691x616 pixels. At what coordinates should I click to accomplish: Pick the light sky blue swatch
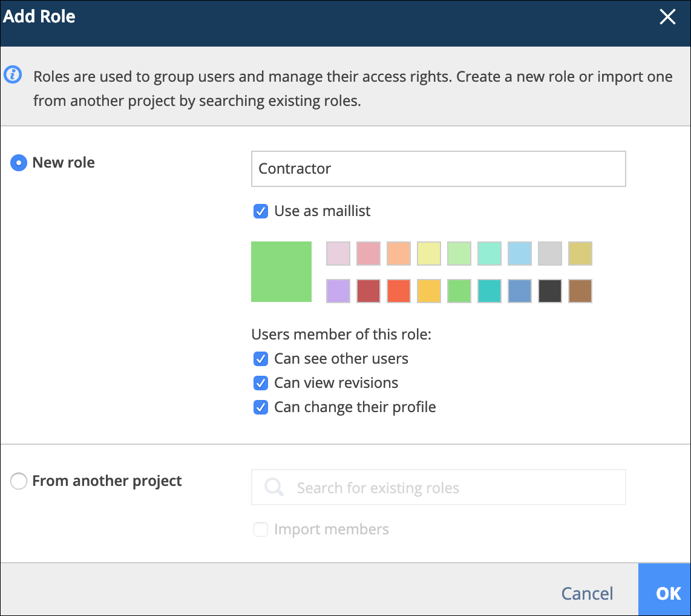click(x=520, y=254)
